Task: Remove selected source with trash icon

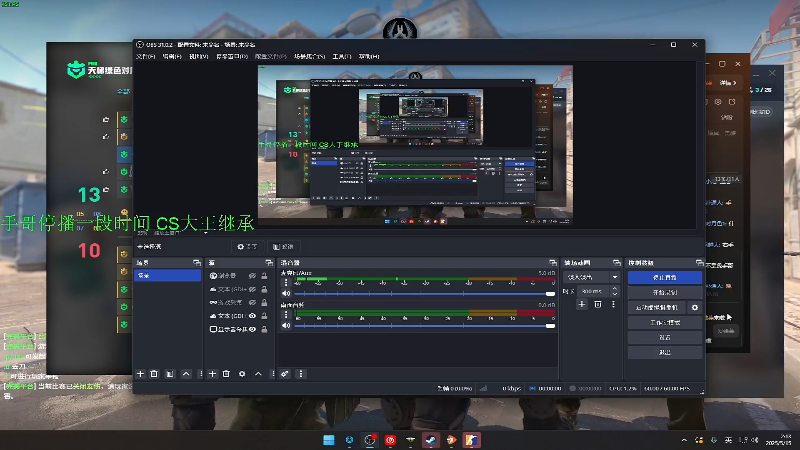Action: 227,374
